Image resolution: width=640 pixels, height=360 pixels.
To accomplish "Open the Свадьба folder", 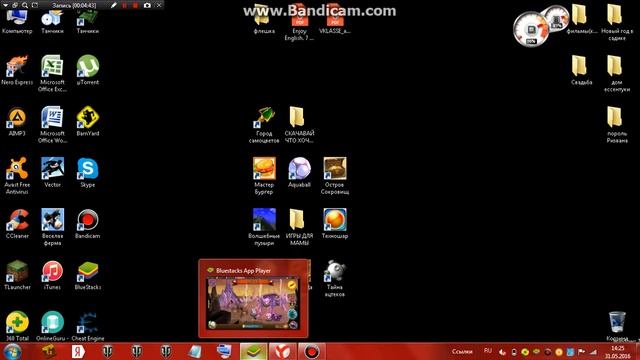I will pos(581,70).
